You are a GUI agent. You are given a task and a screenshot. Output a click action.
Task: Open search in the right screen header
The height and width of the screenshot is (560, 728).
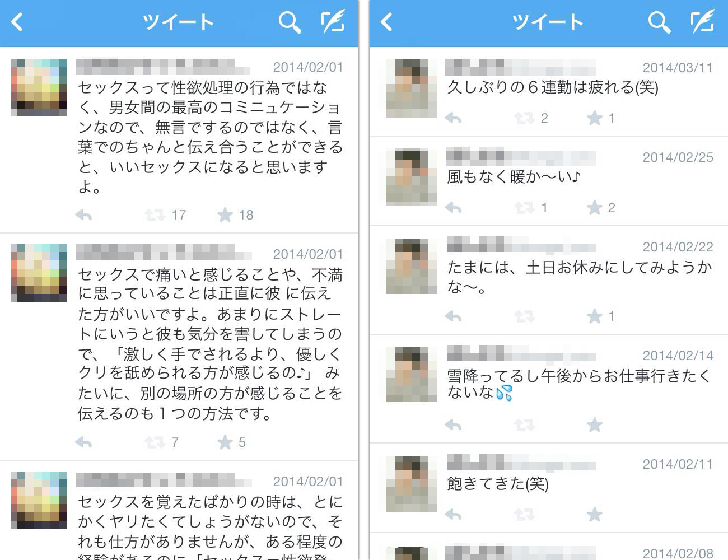[x=659, y=22]
